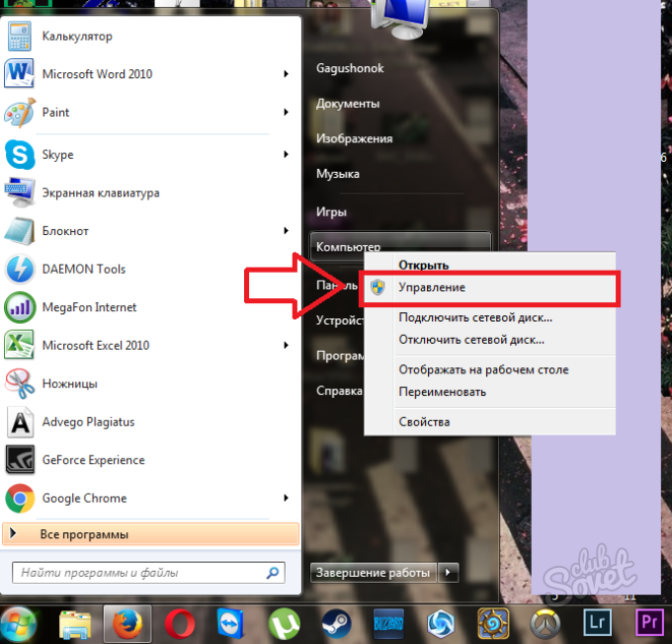
Task: Launch Paint from the pinned programs list
Action: click(55, 113)
